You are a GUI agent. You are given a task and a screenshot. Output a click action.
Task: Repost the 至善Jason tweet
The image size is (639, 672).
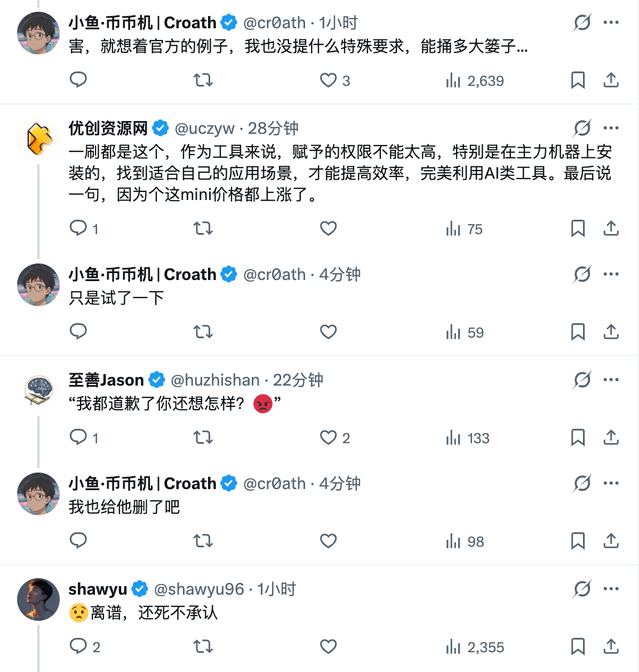(x=203, y=438)
